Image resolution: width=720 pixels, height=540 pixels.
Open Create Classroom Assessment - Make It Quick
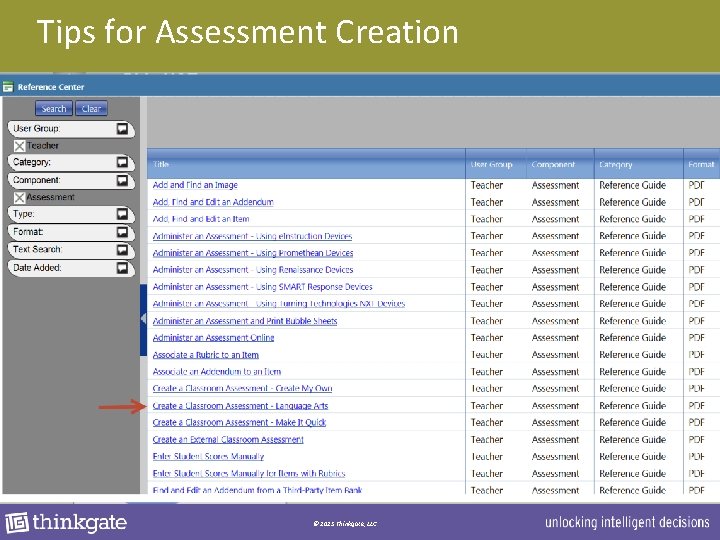click(239, 422)
